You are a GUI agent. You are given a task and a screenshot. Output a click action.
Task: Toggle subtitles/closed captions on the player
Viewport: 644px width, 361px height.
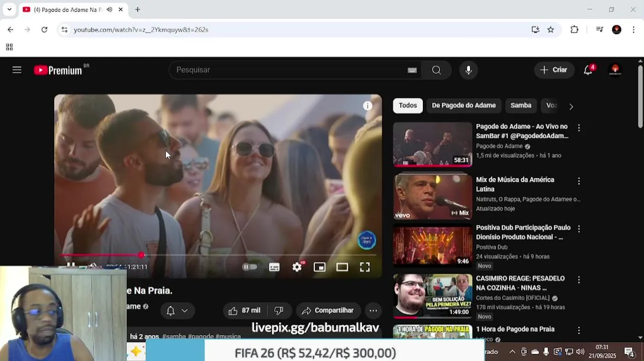[274, 267]
